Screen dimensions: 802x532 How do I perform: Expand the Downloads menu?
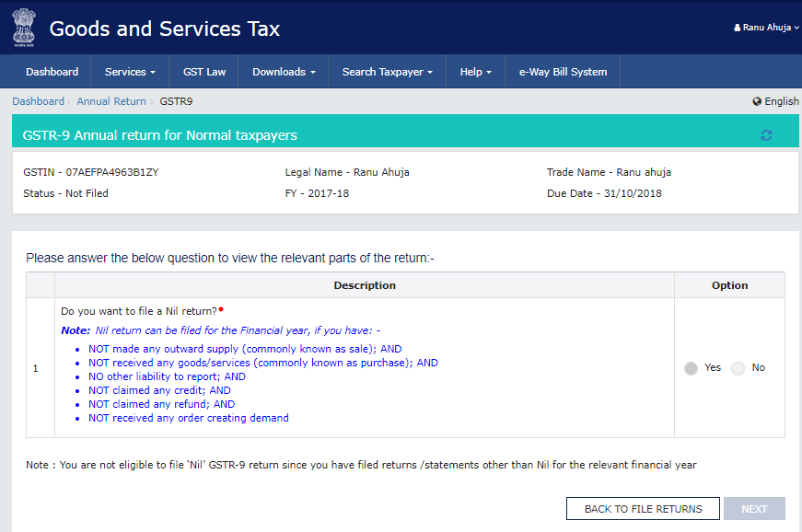pos(284,72)
